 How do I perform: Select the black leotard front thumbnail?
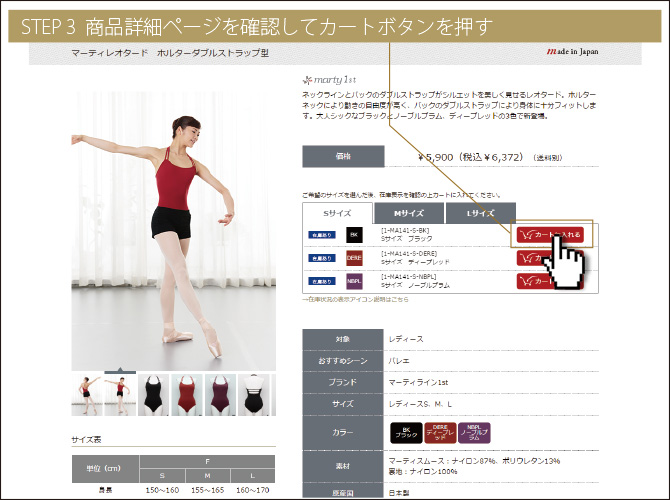tap(153, 395)
